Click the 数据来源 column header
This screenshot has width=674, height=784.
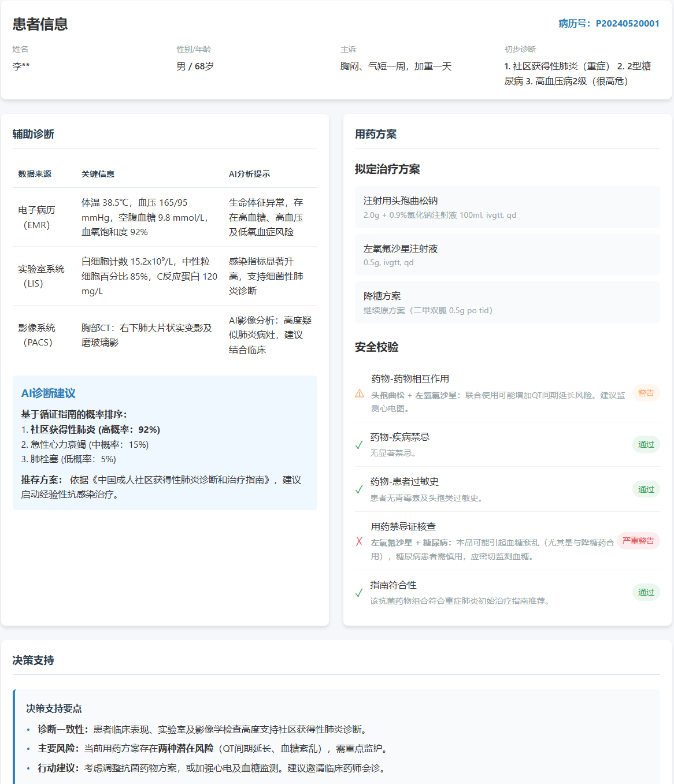(35, 174)
